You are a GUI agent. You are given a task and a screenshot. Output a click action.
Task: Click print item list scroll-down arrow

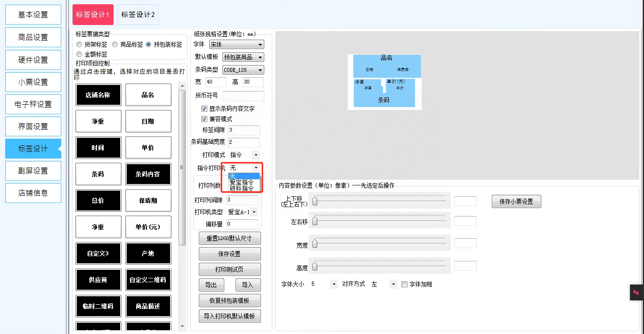point(182,326)
